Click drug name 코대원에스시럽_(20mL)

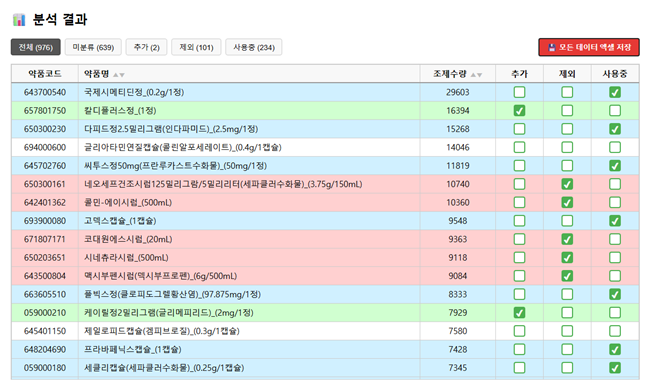coord(128,239)
